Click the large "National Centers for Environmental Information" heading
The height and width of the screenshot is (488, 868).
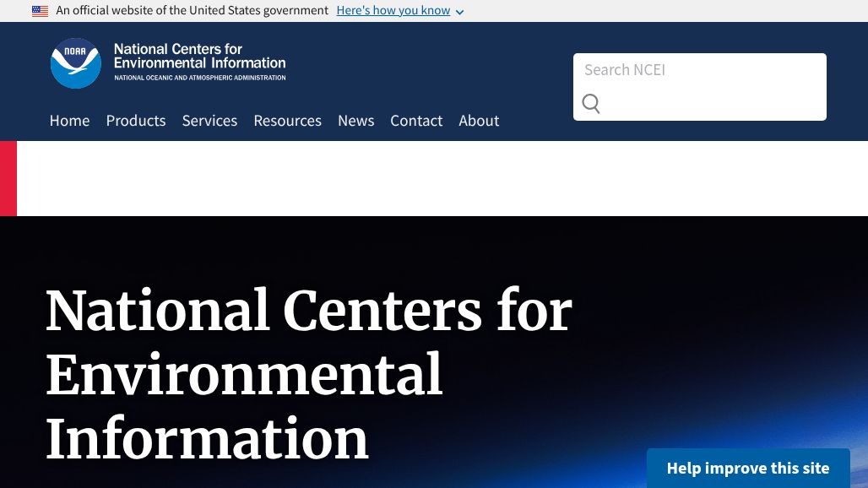tap(308, 375)
